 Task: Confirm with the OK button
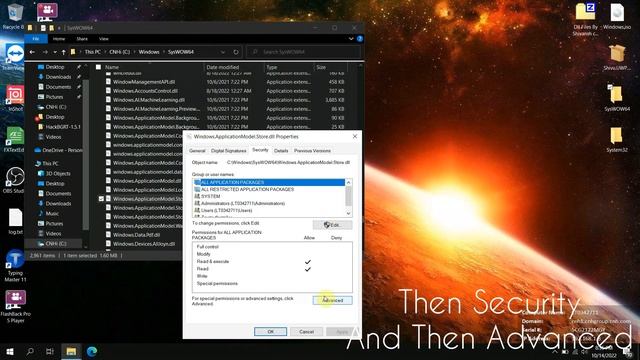coord(270,331)
